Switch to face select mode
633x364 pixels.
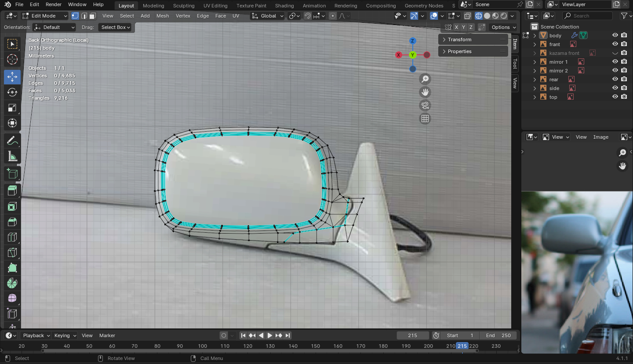92,16
